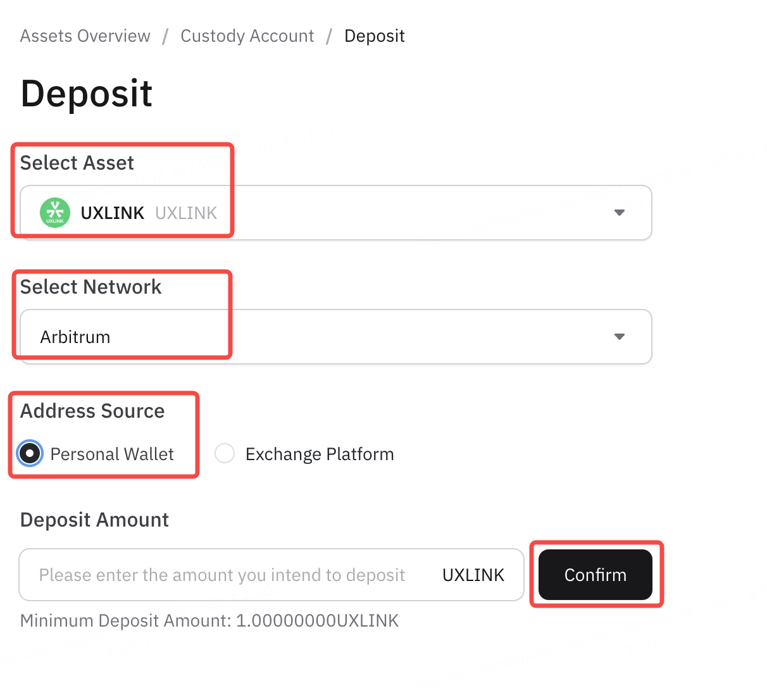Click the Deposit breadcrumb item

(x=375, y=36)
